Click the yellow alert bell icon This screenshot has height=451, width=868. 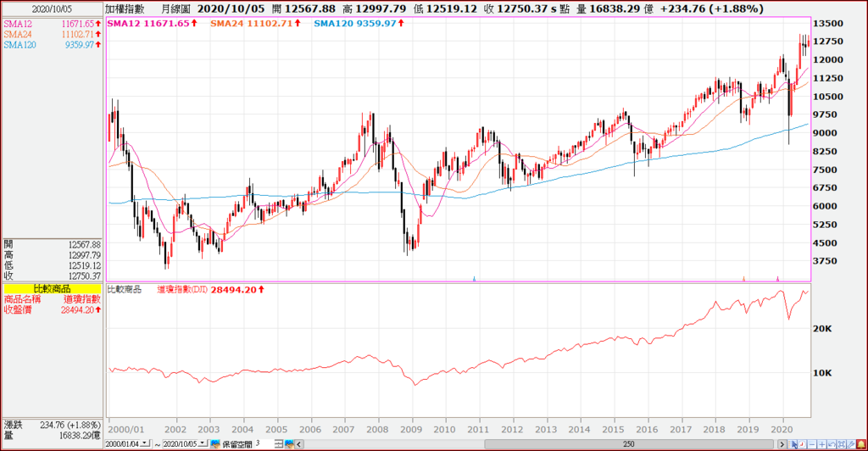pyautogui.click(x=861, y=444)
